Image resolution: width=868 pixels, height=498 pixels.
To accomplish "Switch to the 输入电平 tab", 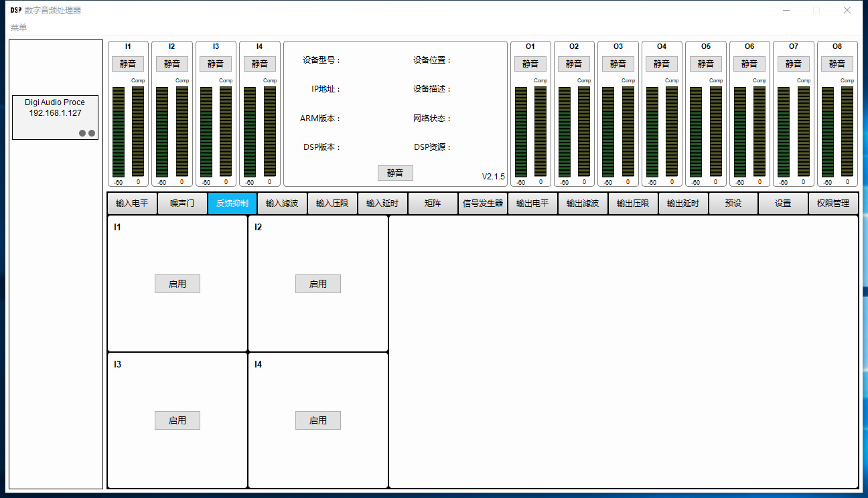I will pyautogui.click(x=132, y=203).
